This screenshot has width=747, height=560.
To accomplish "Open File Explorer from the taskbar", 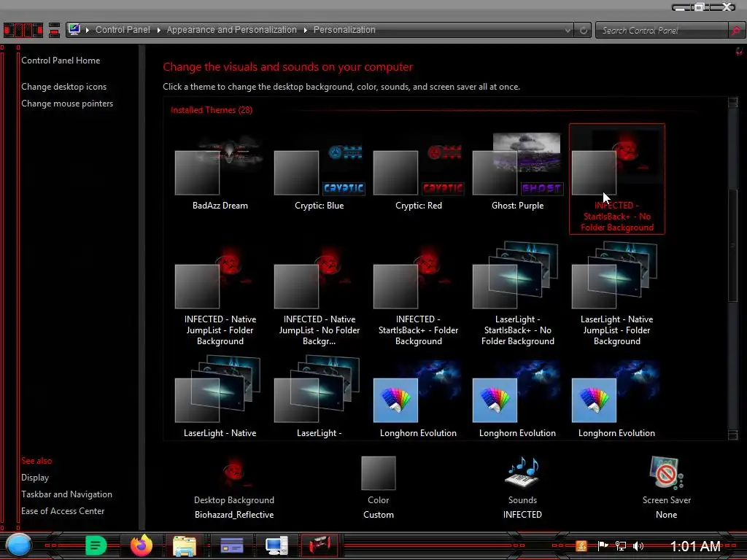I will [185, 545].
